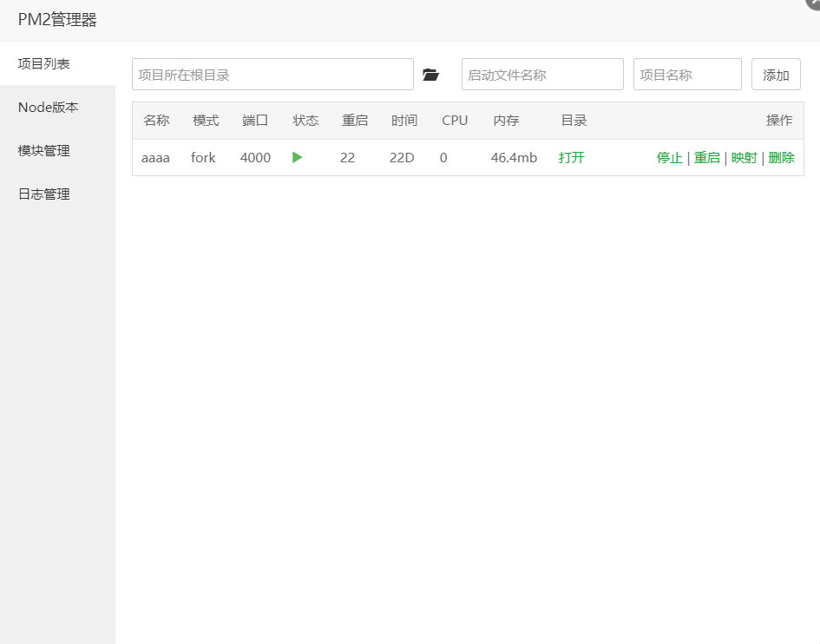
Task: Focus the 启动文件名称 input field
Action: coord(542,75)
